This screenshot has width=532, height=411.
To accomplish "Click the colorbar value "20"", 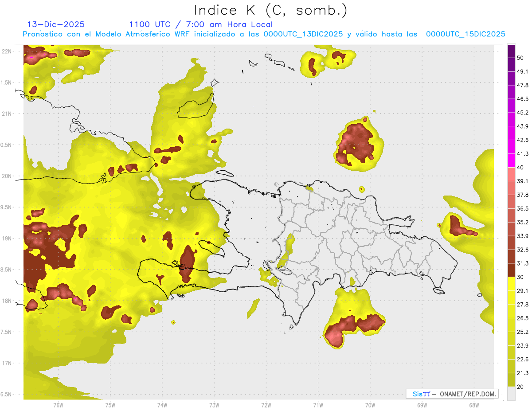I will (520, 386).
